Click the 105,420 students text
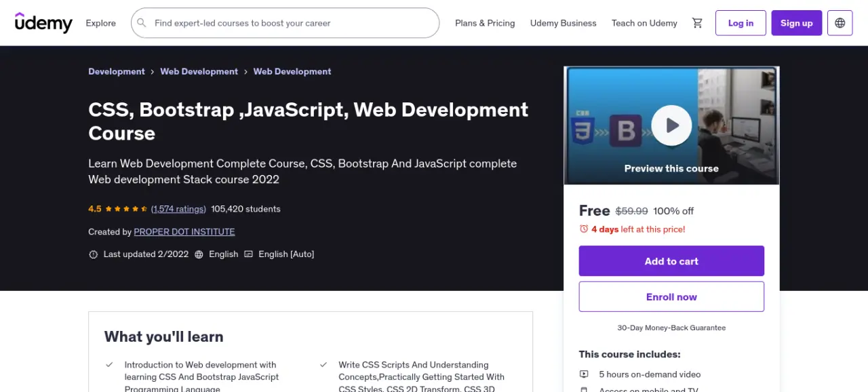Screen dimensions: 868x392 coord(245,209)
